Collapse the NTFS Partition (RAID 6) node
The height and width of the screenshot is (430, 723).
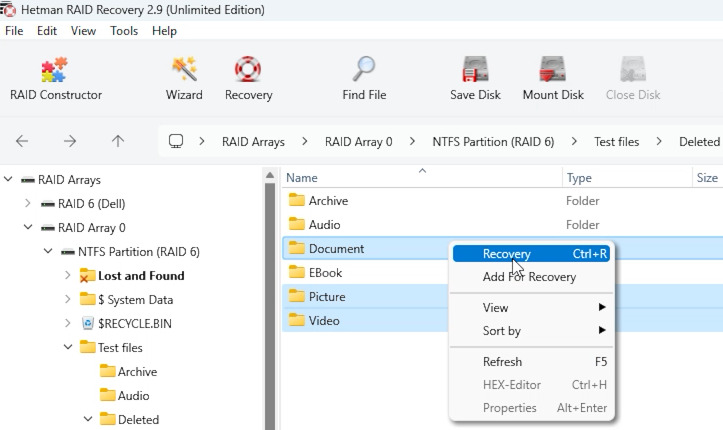click(x=47, y=251)
